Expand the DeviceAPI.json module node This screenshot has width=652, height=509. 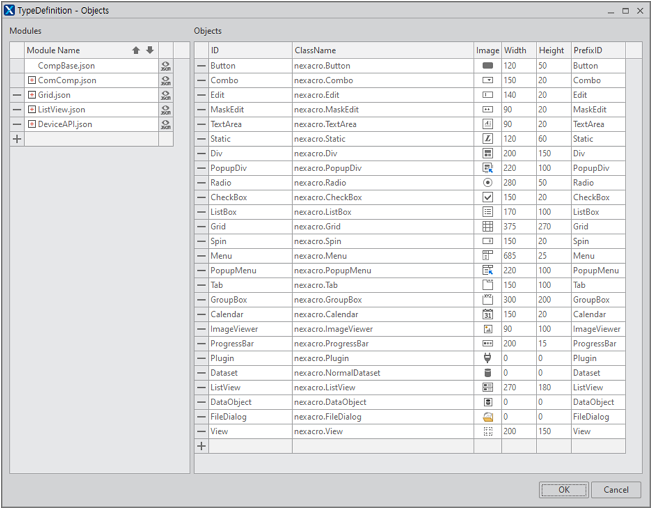point(32,125)
